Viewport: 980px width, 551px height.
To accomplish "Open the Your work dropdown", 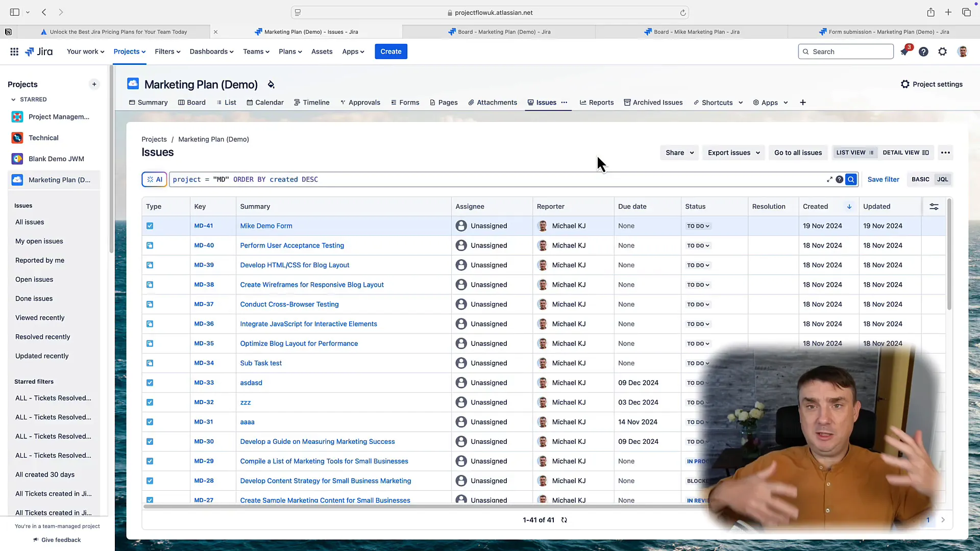I will pyautogui.click(x=85, y=52).
